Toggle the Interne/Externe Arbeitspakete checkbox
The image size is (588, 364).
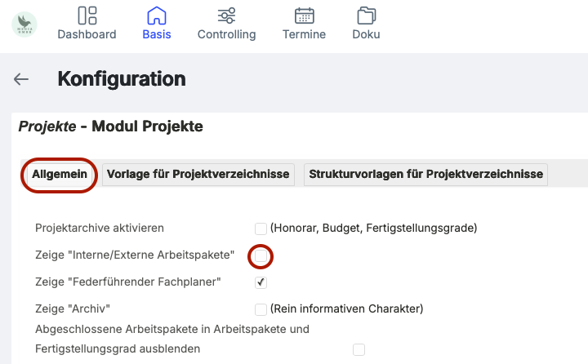click(261, 256)
